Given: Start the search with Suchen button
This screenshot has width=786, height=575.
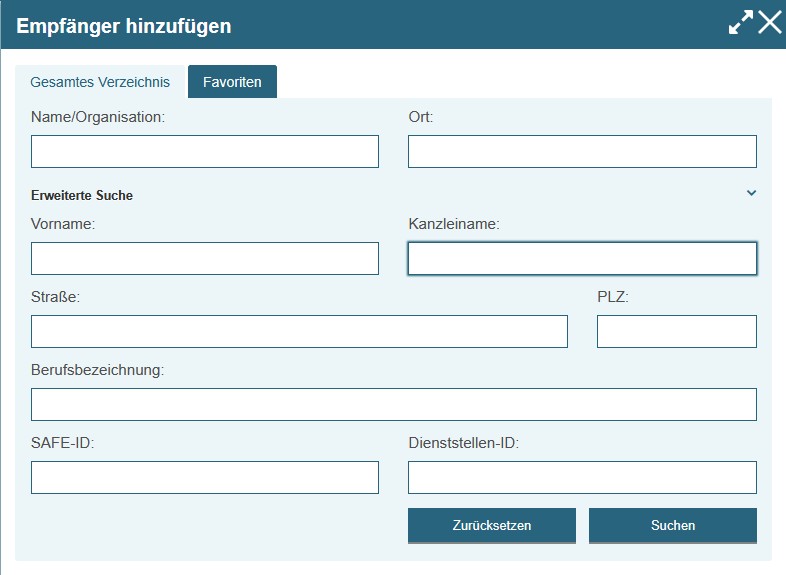Looking at the screenshot, I should tap(673, 525).
